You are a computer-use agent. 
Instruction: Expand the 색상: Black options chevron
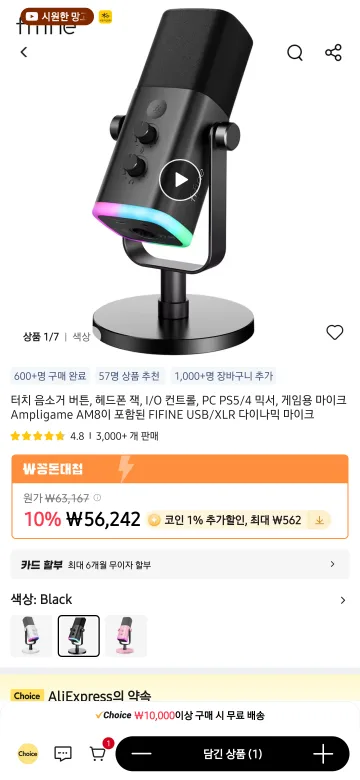click(x=343, y=600)
